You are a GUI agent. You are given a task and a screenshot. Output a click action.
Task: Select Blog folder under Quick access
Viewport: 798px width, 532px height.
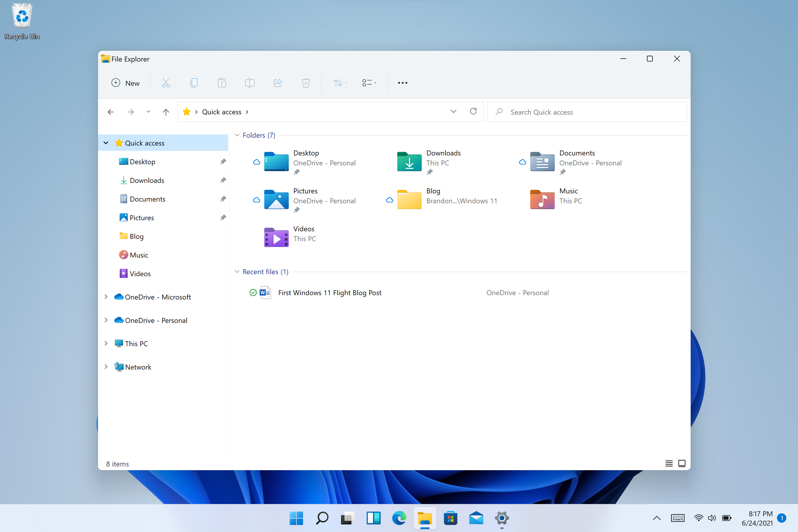click(136, 236)
